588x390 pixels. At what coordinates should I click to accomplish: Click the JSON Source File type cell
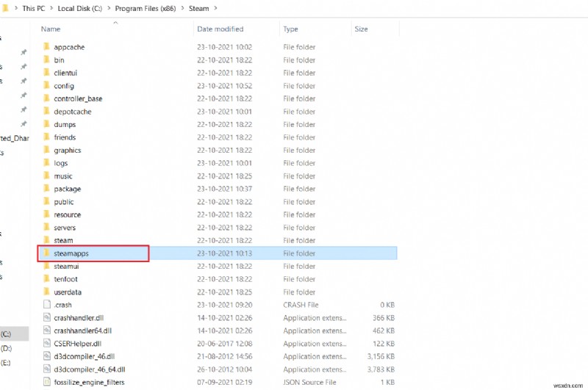309,382
